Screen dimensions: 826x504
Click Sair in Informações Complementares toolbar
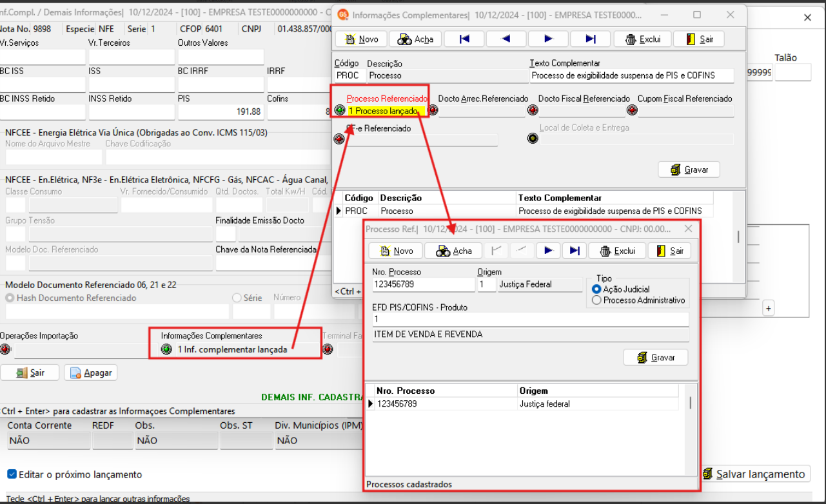[699, 39]
